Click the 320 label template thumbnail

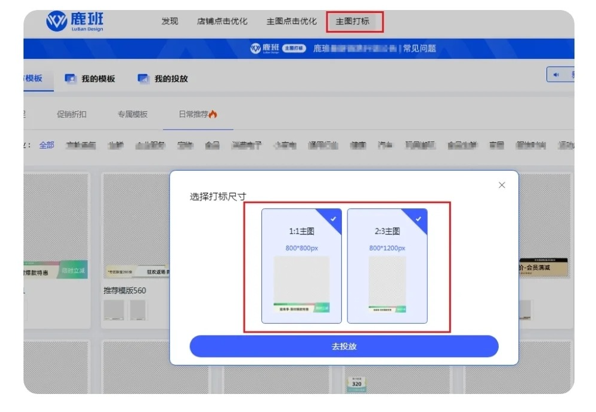(357, 384)
